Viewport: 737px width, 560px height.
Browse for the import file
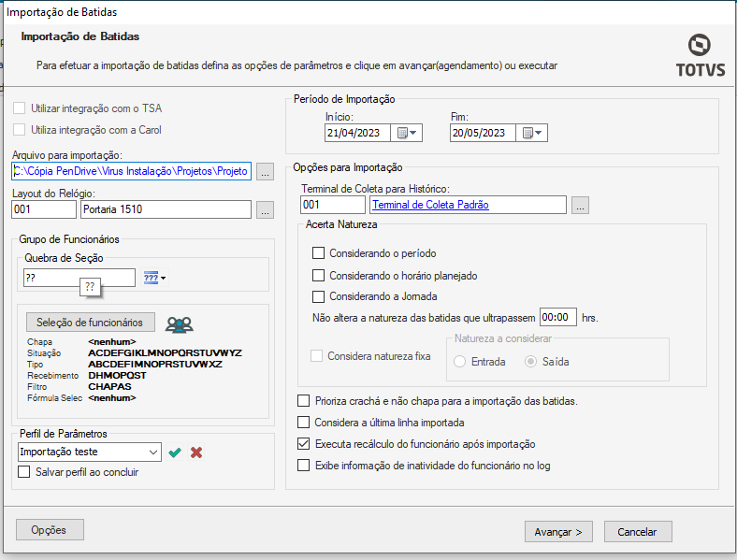point(265,172)
